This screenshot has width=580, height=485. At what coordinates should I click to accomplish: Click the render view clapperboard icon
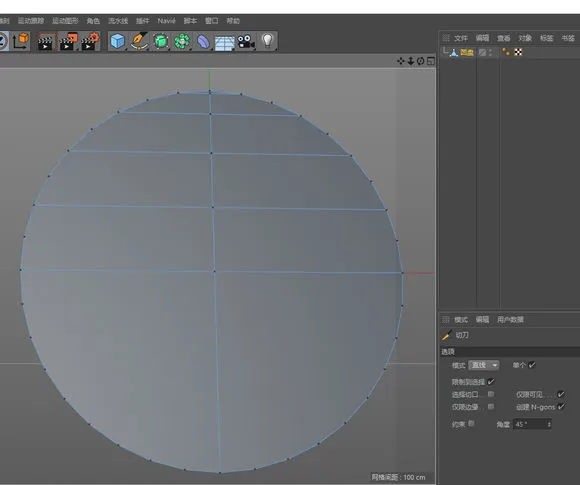tap(46, 42)
